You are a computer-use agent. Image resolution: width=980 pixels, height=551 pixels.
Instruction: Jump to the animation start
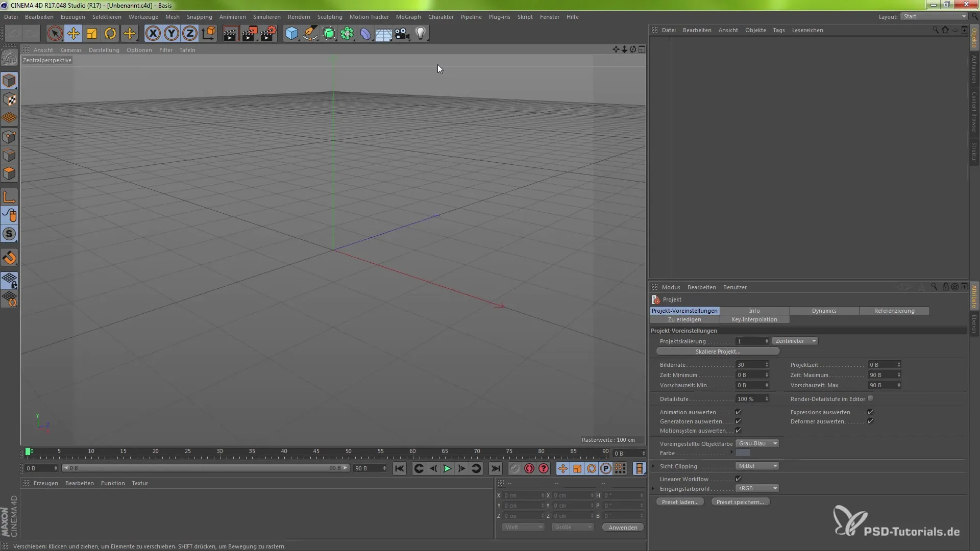click(x=400, y=468)
